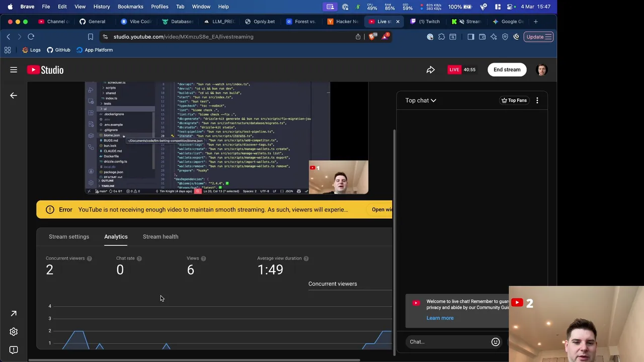Switch to the Google Gemini browser tab
Image resolution: width=644 pixels, height=362 pixels.
pyautogui.click(x=508, y=22)
